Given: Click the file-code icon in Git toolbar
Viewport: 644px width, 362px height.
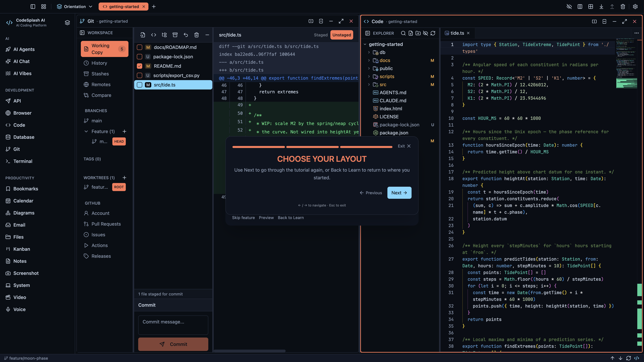Looking at the screenshot, I should pos(143,35).
